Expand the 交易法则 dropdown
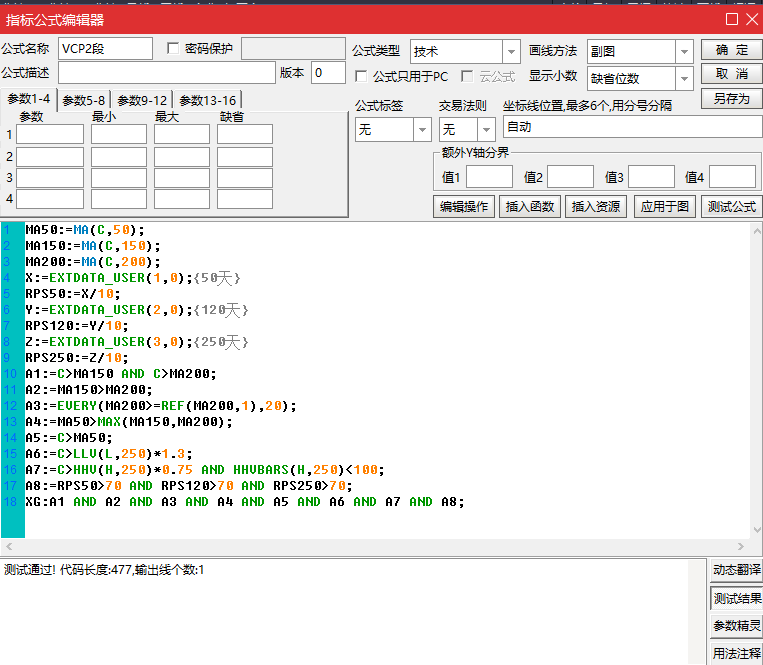Viewport: 763px width, 665px height. point(485,130)
